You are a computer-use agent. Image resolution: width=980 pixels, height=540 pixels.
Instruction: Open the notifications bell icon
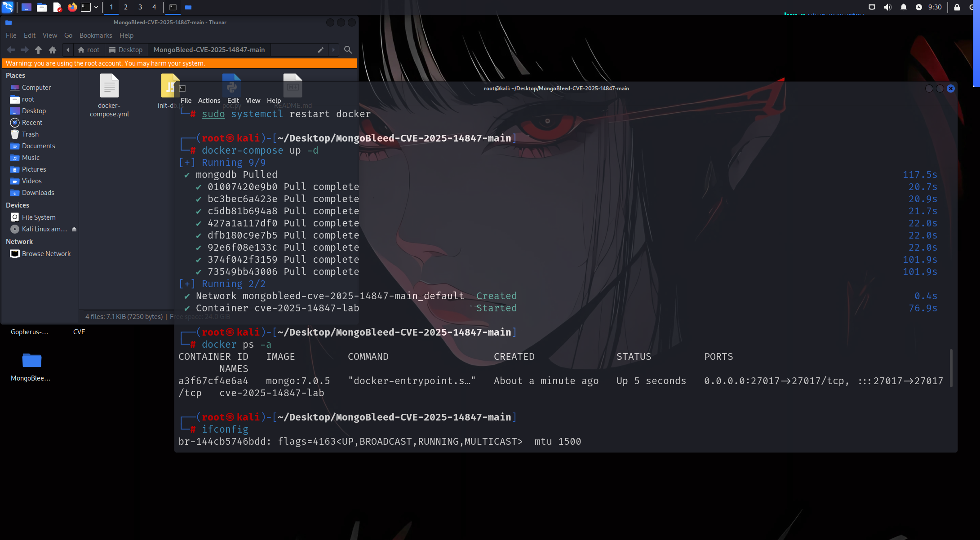[903, 7]
